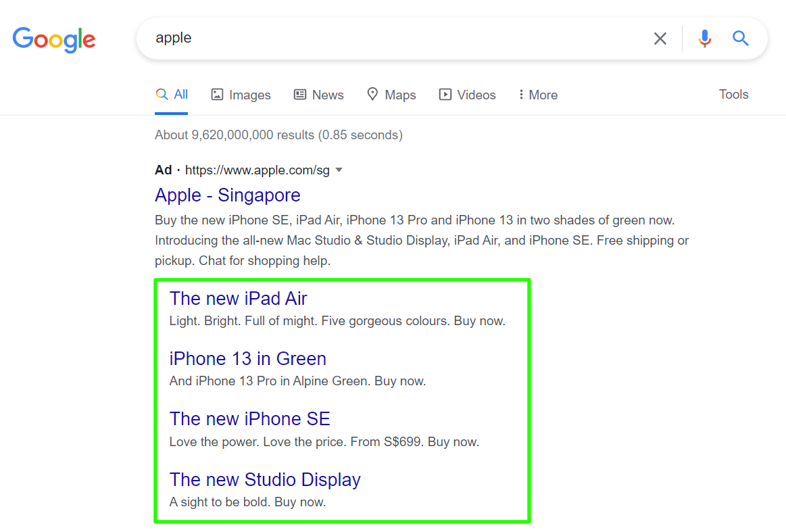786x532 pixels.
Task: Click the ad description starting Buy the new iPhone SE
Action: pos(422,241)
